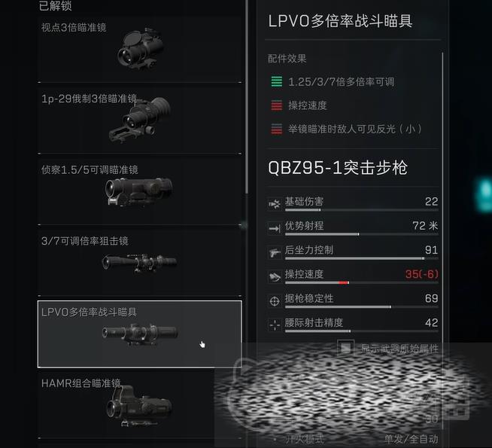Select the 1p-29俄制3倍瞄准镜 scope
The image size is (492, 448).
click(140, 119)
